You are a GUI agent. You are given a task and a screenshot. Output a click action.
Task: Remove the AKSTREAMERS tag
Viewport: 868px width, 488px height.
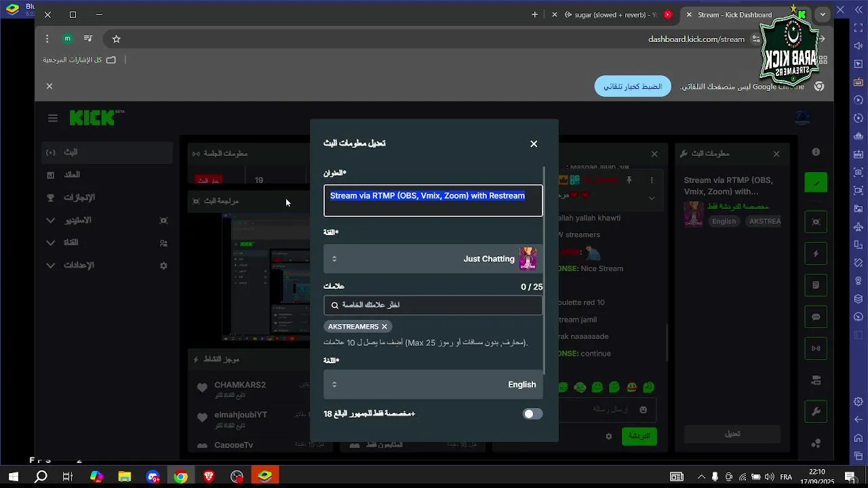(384, 327)
